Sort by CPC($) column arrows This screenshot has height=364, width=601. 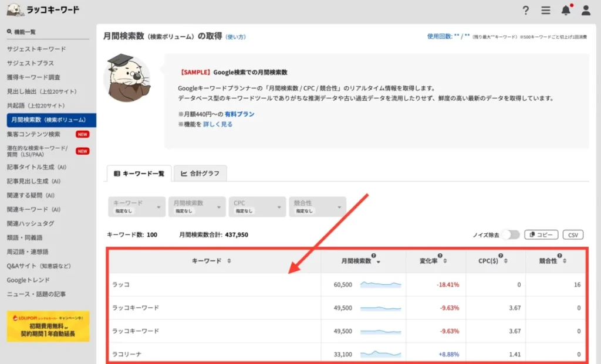click(505, 261)
